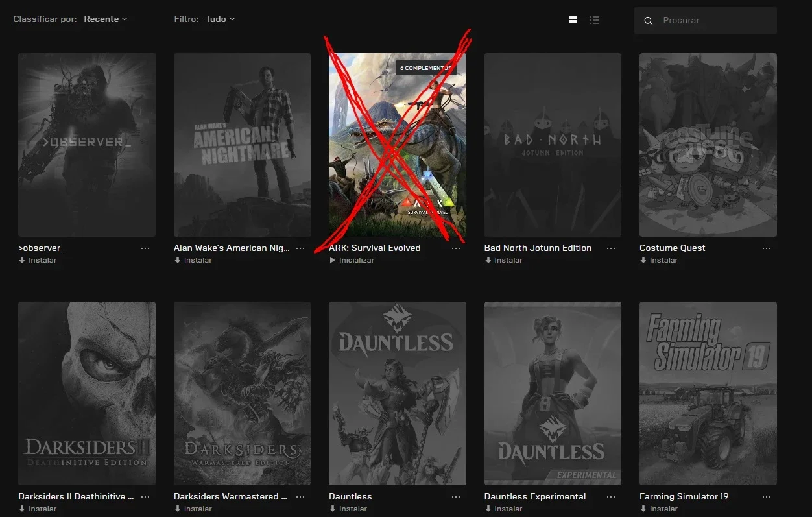Install Darksiders II Deathinitive Edition
The width and height of the screenshot is (812, 517).
pyautogui.click(x=38, y=509)
